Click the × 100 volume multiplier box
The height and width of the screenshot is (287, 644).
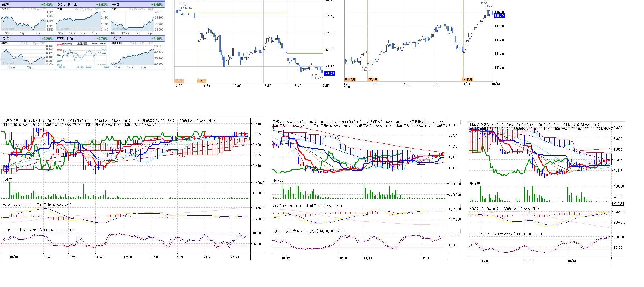tap(618, 204)
